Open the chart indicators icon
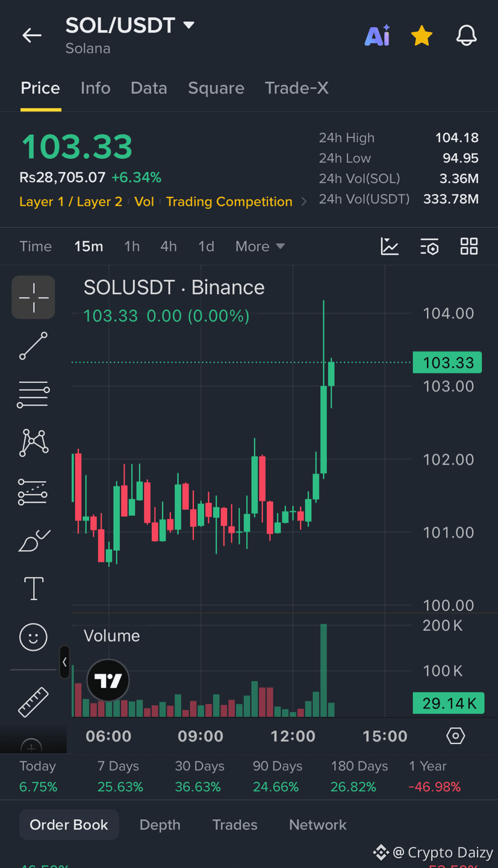The width and height of the screenshot is (498, 868). [x=390, y=246]
